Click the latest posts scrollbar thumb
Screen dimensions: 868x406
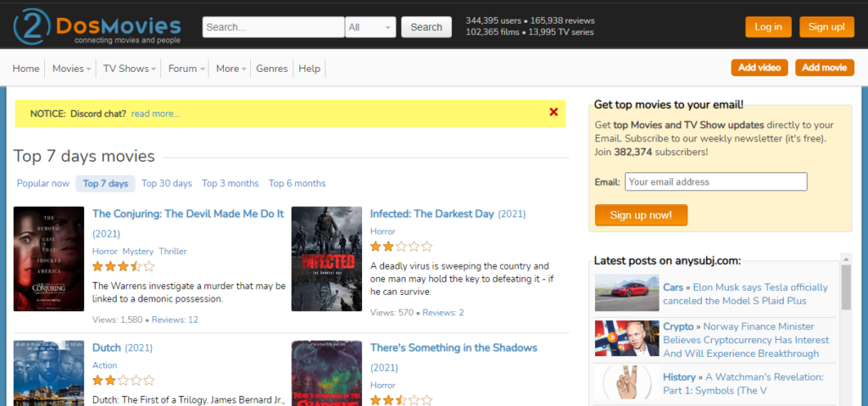coord(846,287)
